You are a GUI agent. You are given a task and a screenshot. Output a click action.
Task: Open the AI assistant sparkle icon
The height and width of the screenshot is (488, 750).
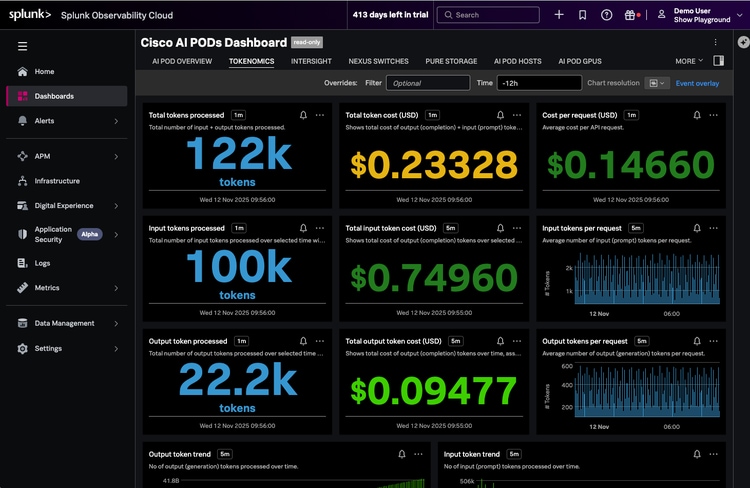coord(742,42)
